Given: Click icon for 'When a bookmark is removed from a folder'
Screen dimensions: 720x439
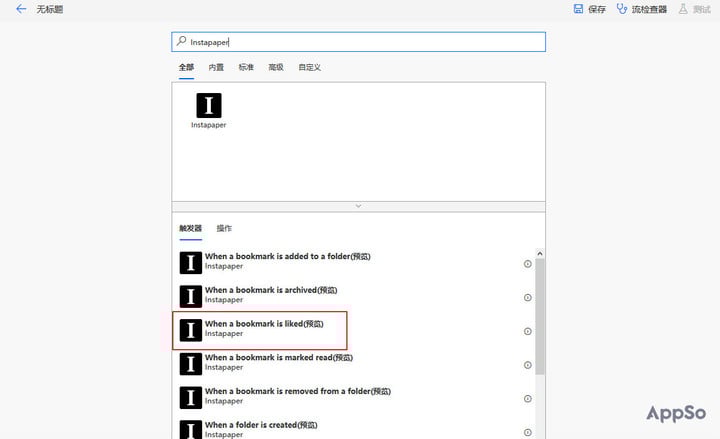Looking at the screenshot, I should (x=191, y=398).
